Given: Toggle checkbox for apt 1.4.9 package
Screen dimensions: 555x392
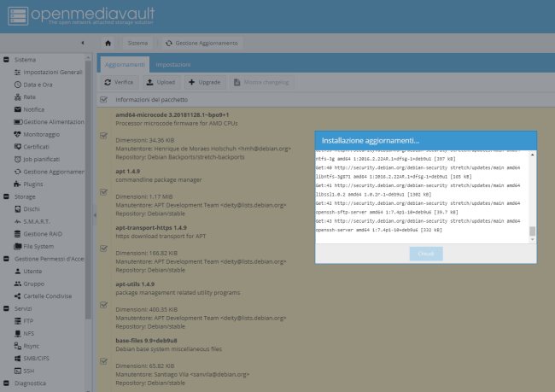Looking at the screenshot, I should point(103,192).
